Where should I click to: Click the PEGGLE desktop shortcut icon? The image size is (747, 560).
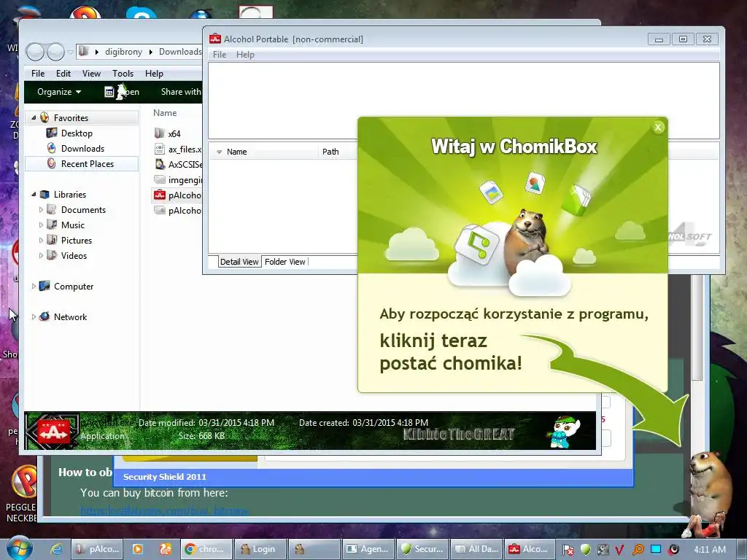click(x=24, y=482)
